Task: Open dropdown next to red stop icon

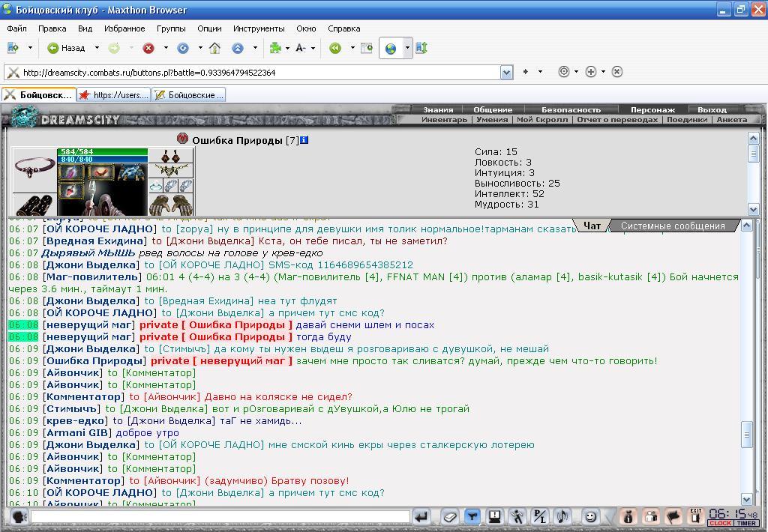Action: (166, 48)
